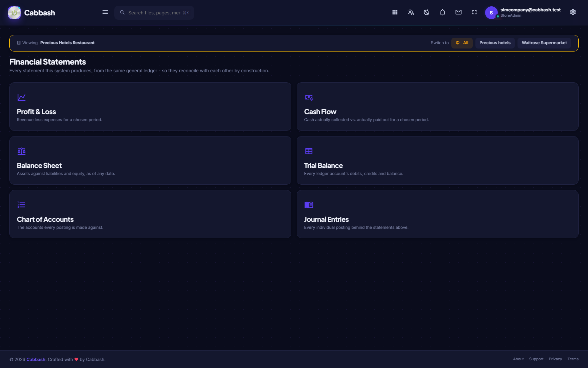Open Journal Entries
The width and height of the screenshot is (588, 368).
coord(438,214)
